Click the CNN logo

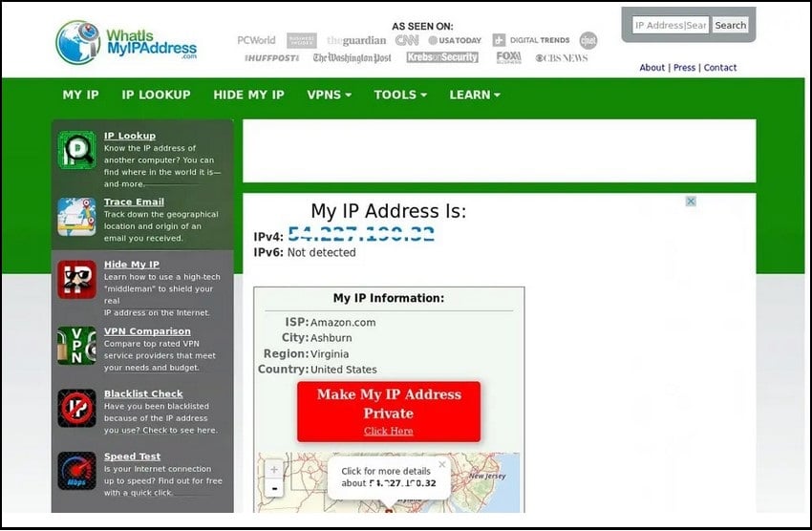[407, 40]
